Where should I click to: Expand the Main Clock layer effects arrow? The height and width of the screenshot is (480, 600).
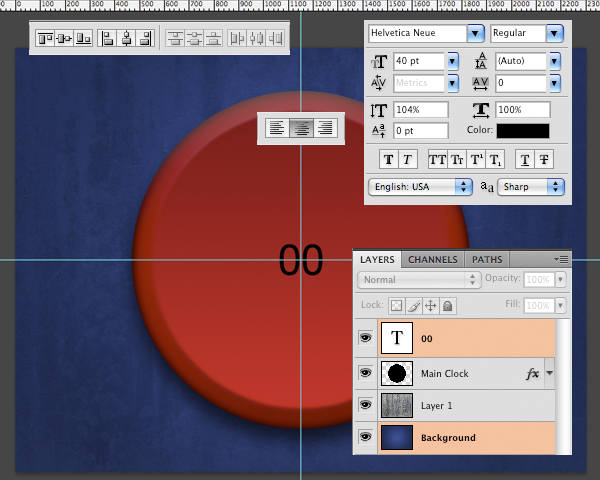(549, 373)
